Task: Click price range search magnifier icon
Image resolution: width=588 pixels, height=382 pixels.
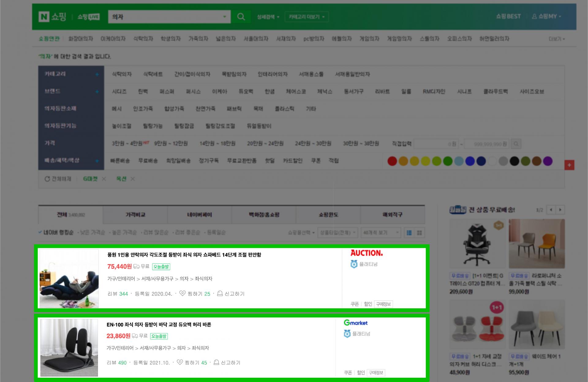Action: (x=516, y=144)
